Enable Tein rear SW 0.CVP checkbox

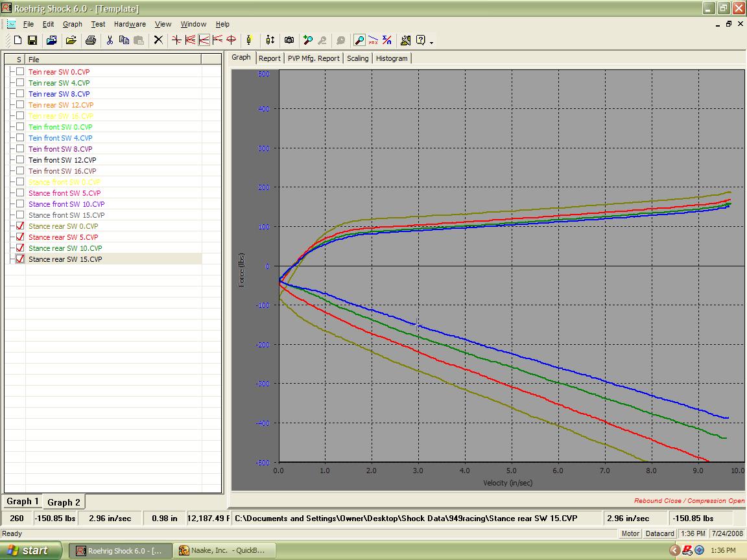[x=20, y=72]
